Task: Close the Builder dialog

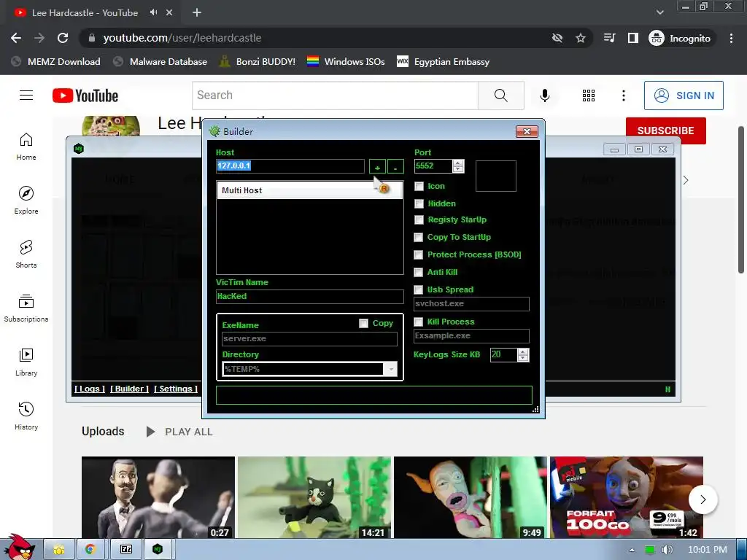Action: [x=527, y=131]
